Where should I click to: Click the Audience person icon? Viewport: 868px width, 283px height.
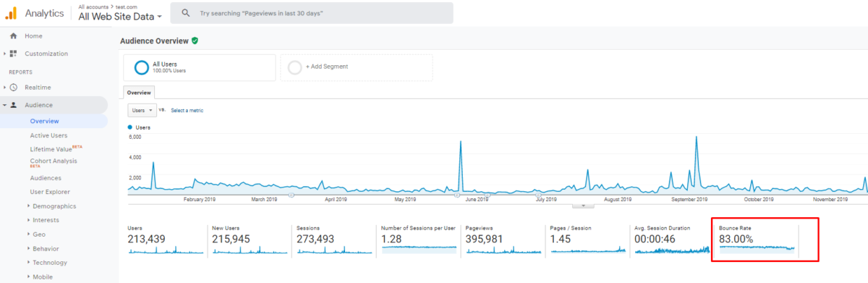[13, 105]
